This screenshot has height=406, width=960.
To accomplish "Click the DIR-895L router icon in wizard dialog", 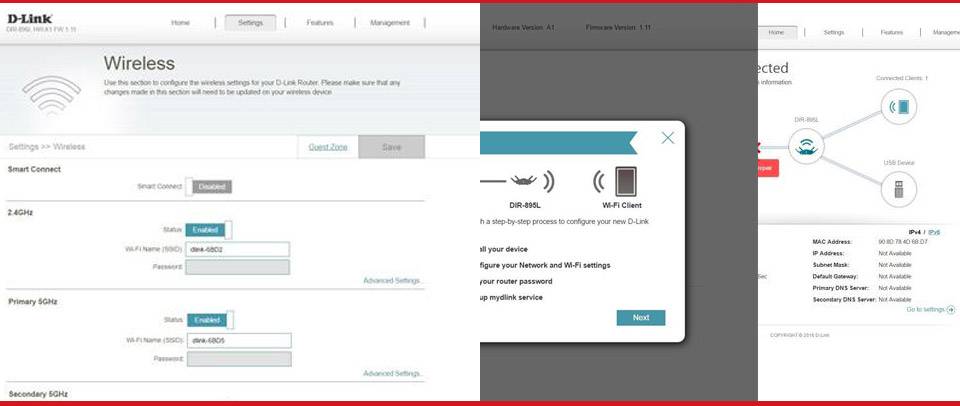I will coord(523,180).
